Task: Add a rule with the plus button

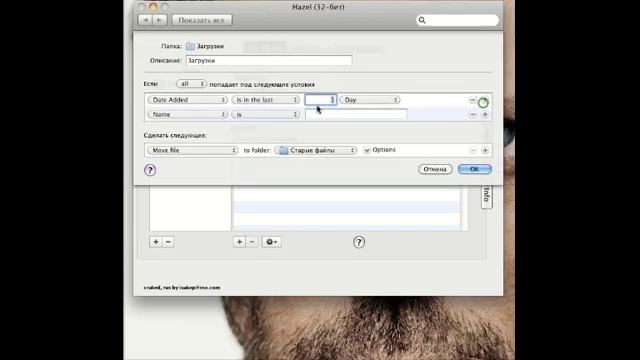Action: (x=239, y=242)
